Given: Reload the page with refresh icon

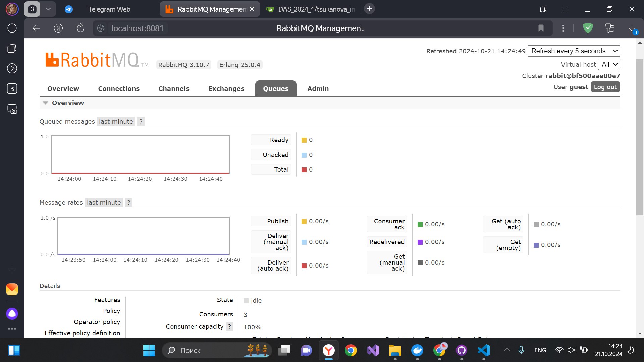Looking at the screenshot, I should point(80,28).
